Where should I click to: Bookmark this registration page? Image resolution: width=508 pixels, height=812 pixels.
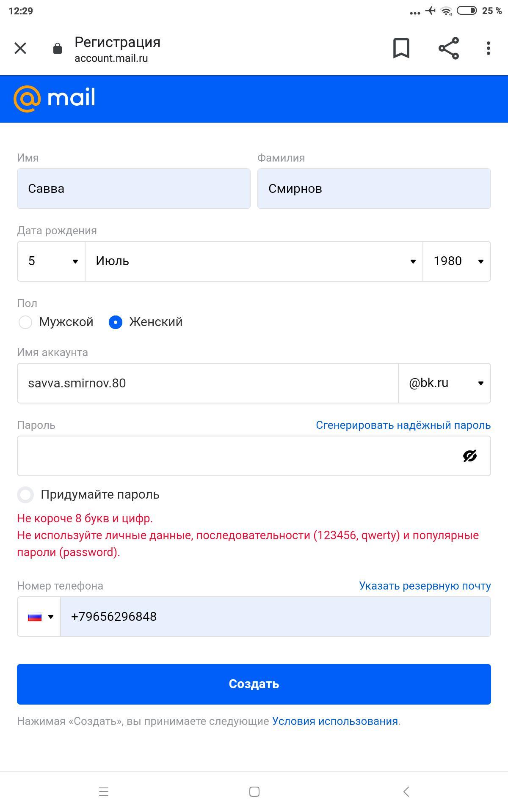401,48
